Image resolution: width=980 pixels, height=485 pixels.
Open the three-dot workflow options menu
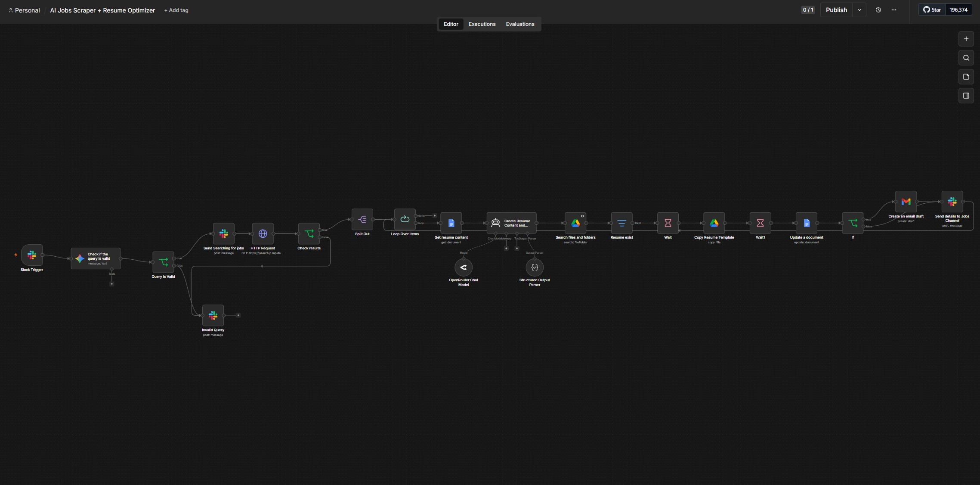(x=894, y=10)
